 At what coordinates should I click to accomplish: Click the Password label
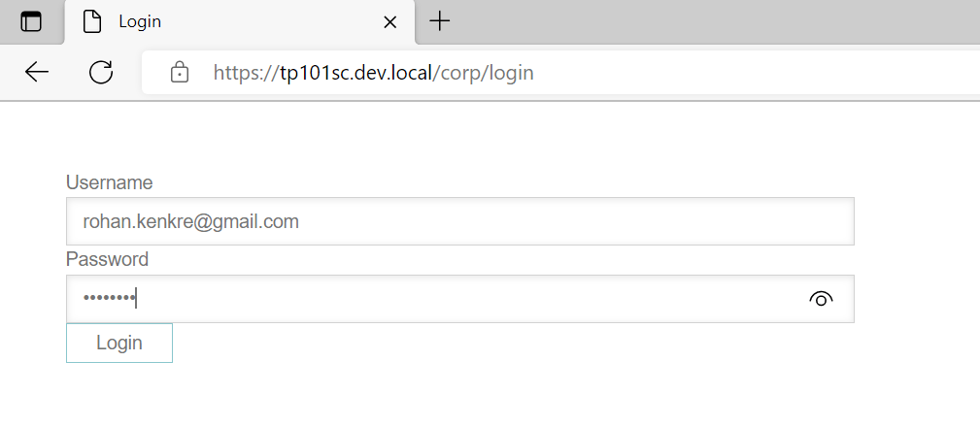107,259
